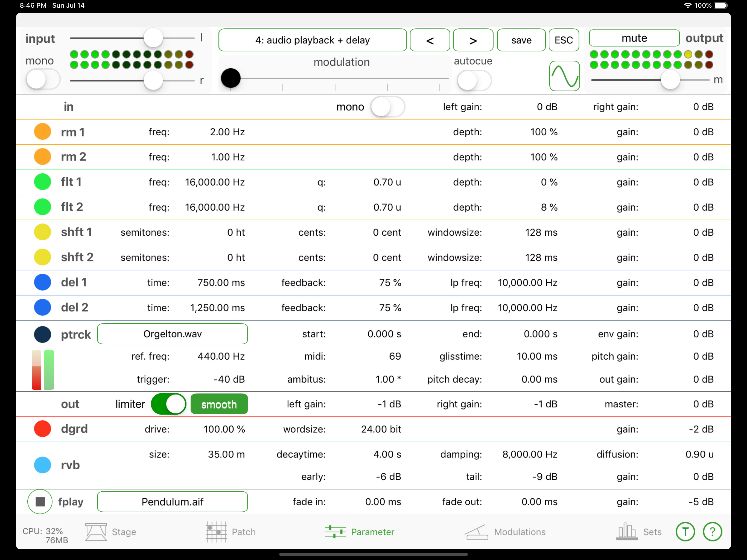Open the Pendulum.aif file selector
Image resolution: width=747 pixels, height=560 pixels.
coord(172,501)
